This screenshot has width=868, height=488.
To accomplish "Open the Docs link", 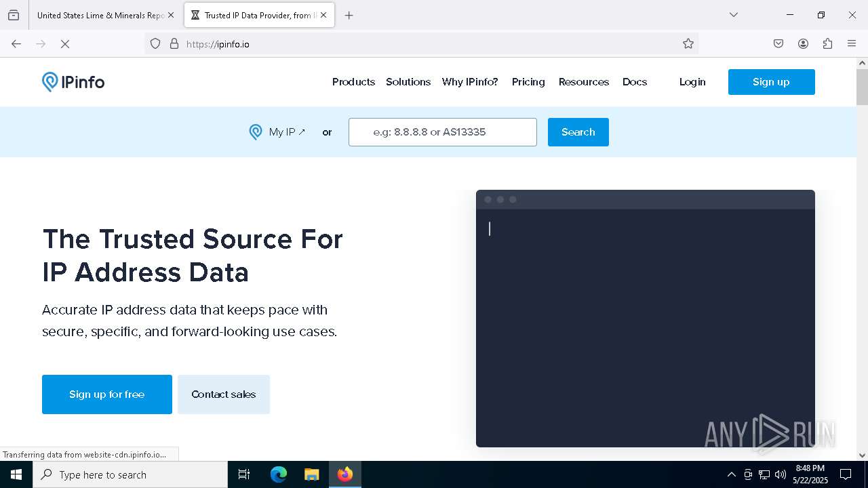I will 635,82.
